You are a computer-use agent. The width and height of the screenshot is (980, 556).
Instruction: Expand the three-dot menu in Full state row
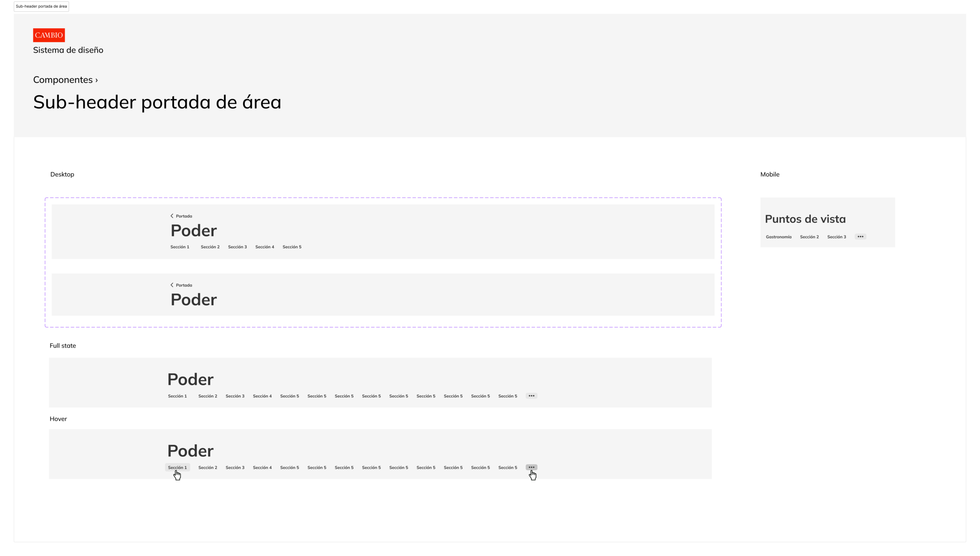pyautogui.click(x=531, y=396)
